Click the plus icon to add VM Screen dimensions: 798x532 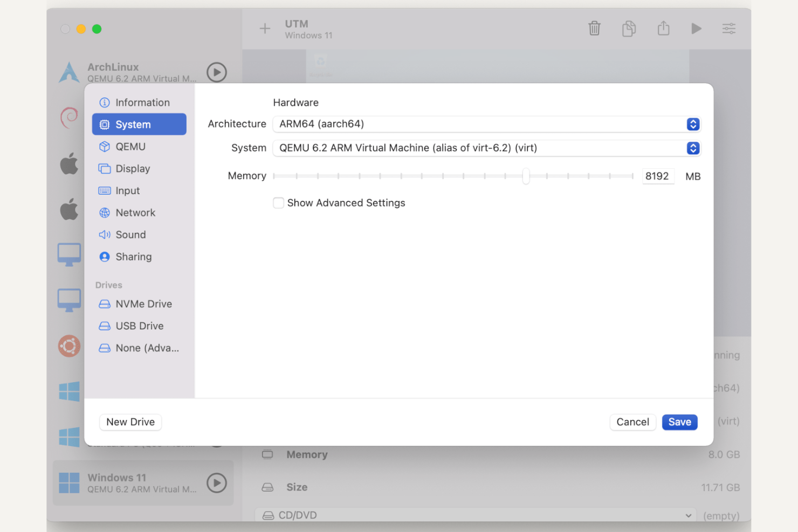[x=265, y=29]
